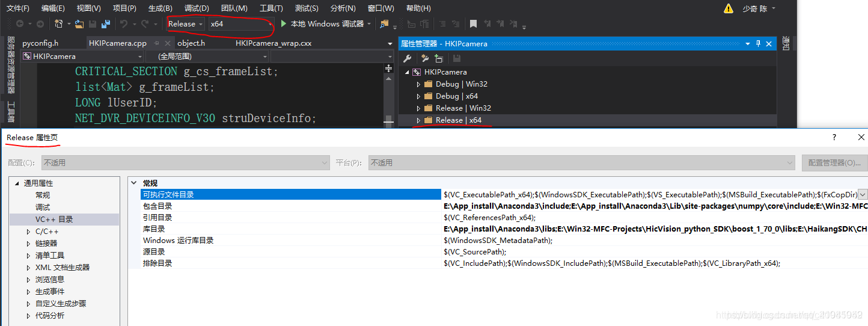Select 常规 under 通用属性 tree

pos(43,195)
